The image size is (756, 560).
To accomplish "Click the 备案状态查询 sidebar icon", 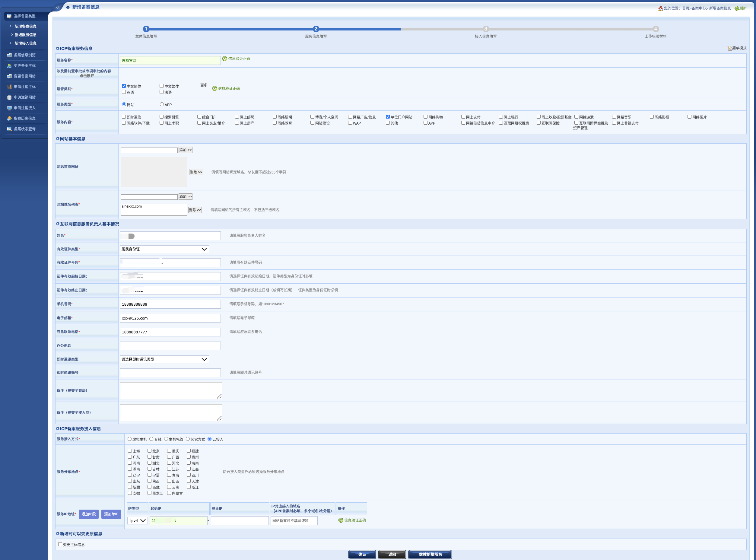I will (x=9, y=129).
